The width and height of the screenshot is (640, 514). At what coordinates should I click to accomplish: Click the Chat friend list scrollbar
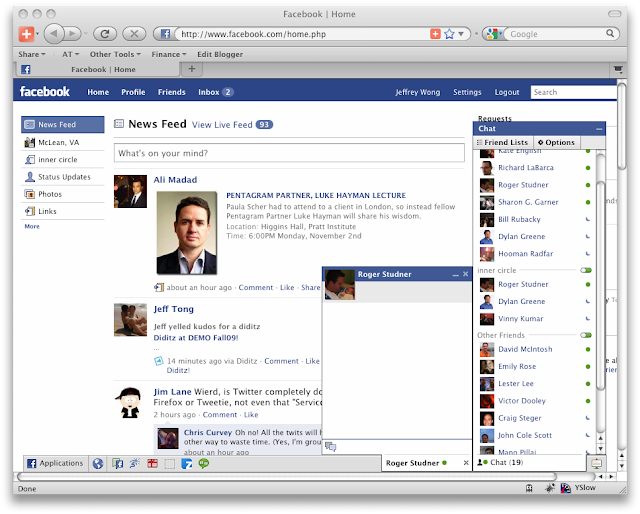[600, 286]
